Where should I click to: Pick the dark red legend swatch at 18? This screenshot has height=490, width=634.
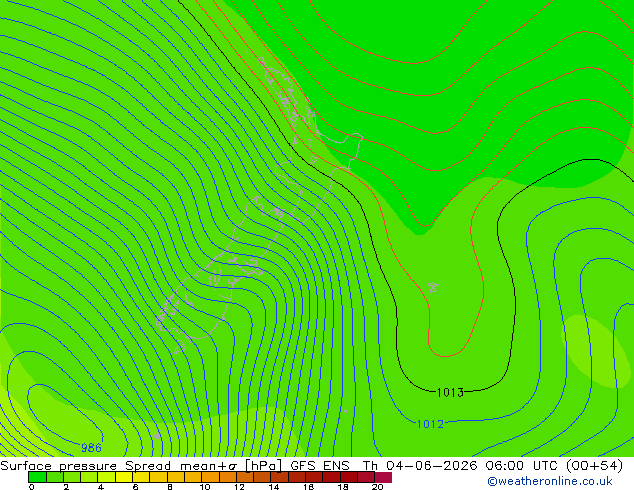click(349, 477)
